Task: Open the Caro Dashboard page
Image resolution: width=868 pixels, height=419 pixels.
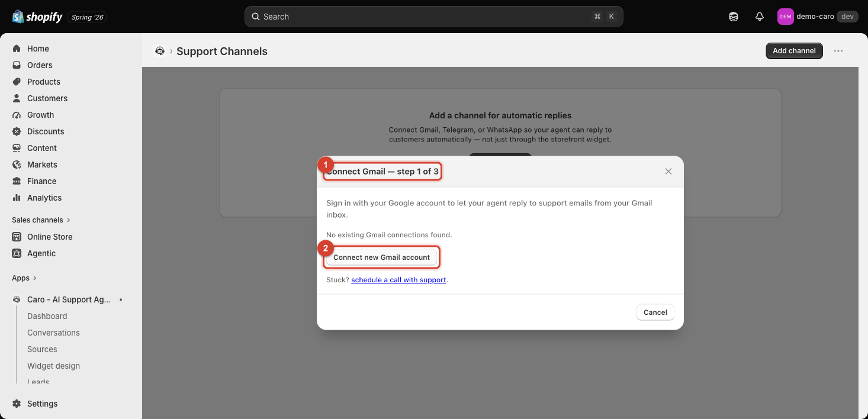Action: 47,316
